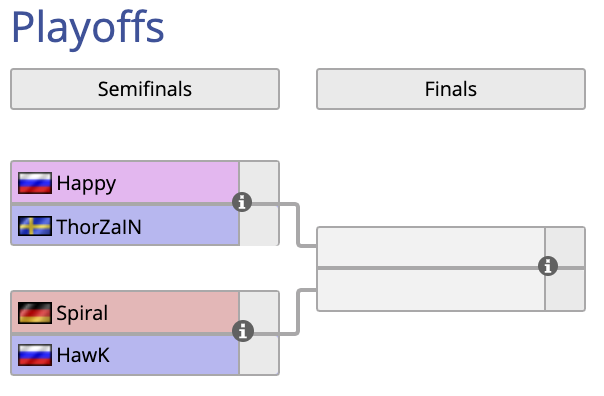Open the Happy player link
The height and width of the screenshot is (396, 604).
click(86, 183)
